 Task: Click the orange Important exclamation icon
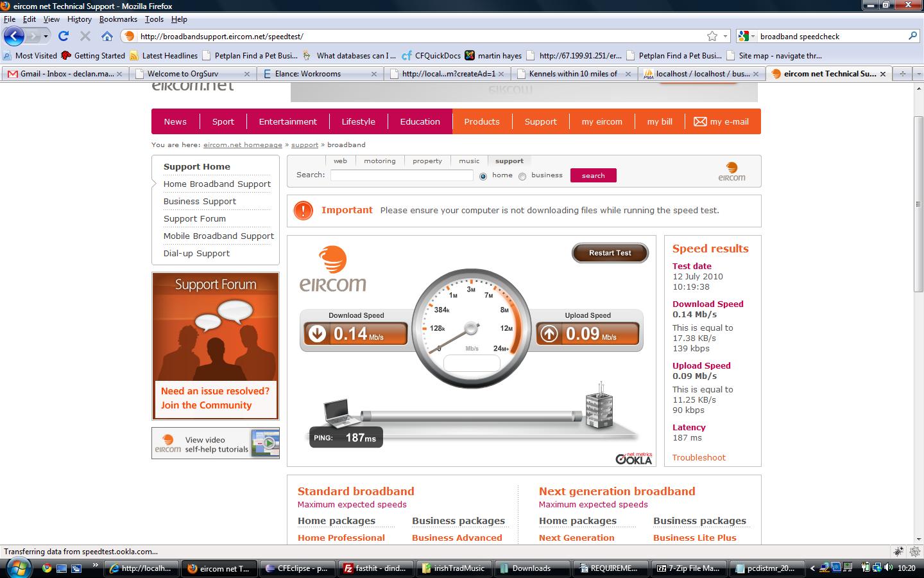(x=303, y=210)
